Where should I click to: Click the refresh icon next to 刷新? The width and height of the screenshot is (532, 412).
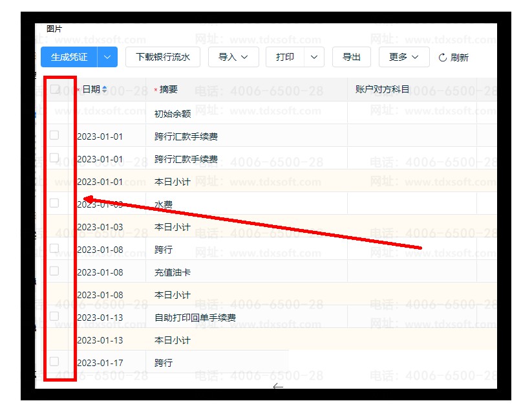click(x=443, y=58)
